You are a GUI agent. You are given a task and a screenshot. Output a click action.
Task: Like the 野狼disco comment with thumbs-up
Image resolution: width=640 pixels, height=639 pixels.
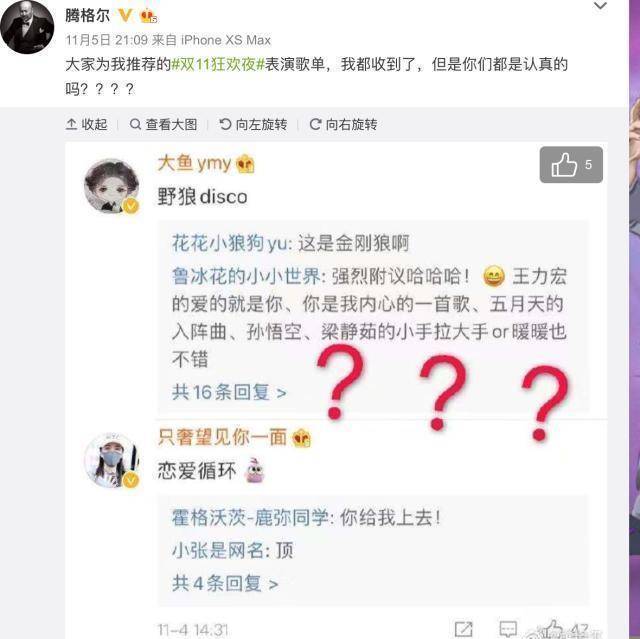pos(571,164)
